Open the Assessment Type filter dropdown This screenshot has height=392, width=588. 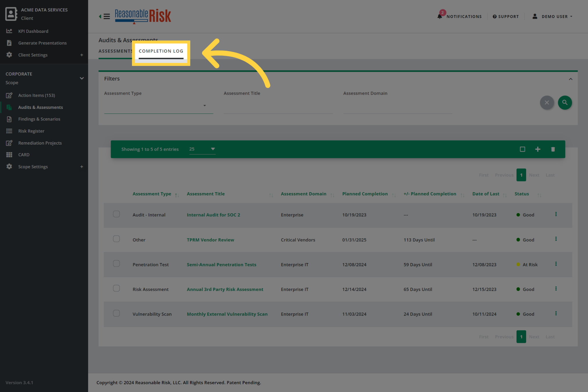[158, 106]
